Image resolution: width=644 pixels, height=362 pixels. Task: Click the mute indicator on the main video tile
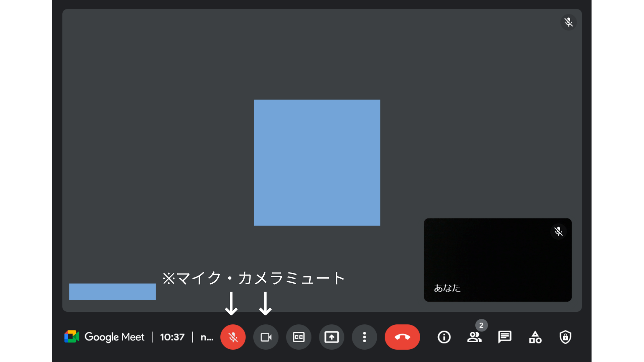click(x=569, y=22)
